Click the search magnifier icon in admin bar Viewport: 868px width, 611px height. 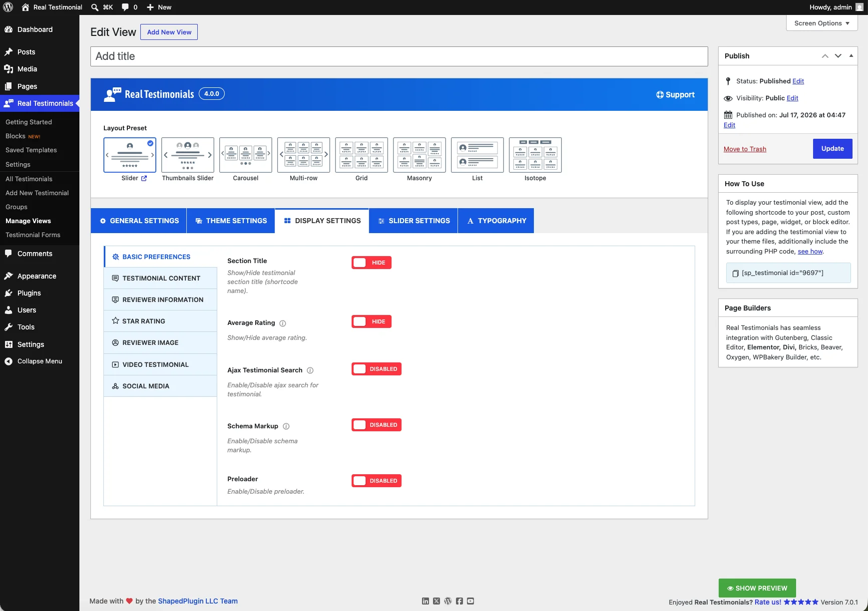[95, 7]
